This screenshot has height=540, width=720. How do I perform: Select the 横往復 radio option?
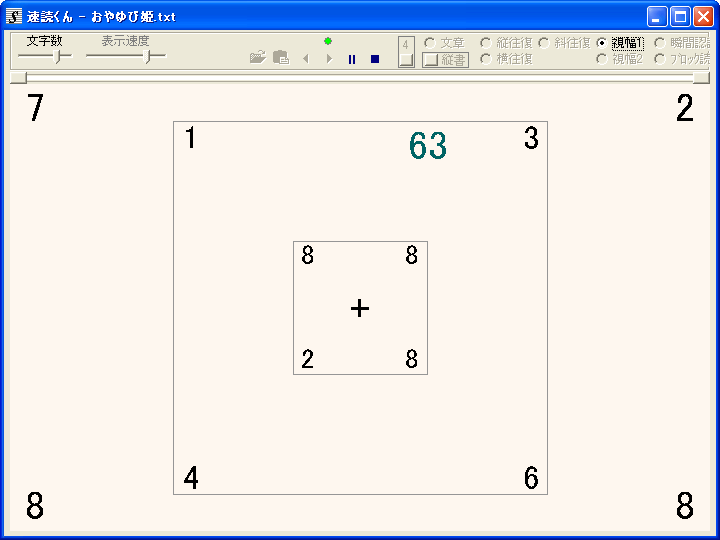pyautogui.click(x=506, y=59)
